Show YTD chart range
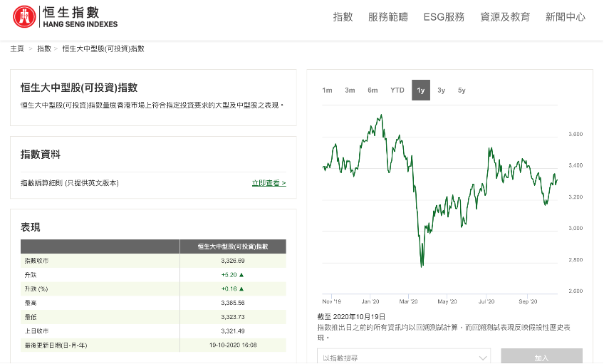The width and height of the screenshot is (604, 364). pos(397,90)
